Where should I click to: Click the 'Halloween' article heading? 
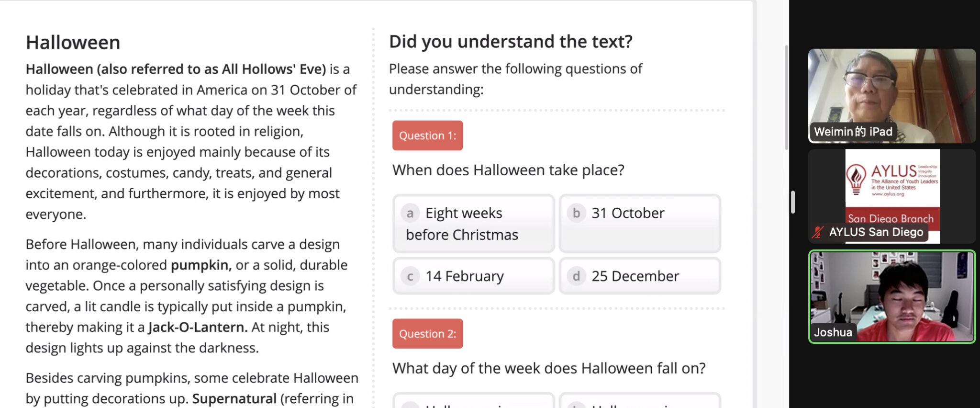click(x=73, y=43)
